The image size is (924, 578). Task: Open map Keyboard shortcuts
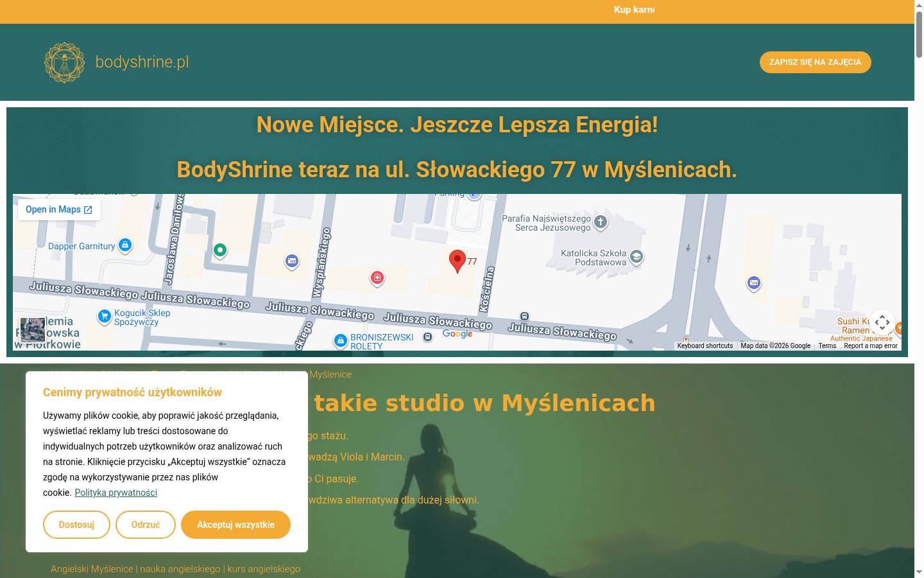point(705,346)
